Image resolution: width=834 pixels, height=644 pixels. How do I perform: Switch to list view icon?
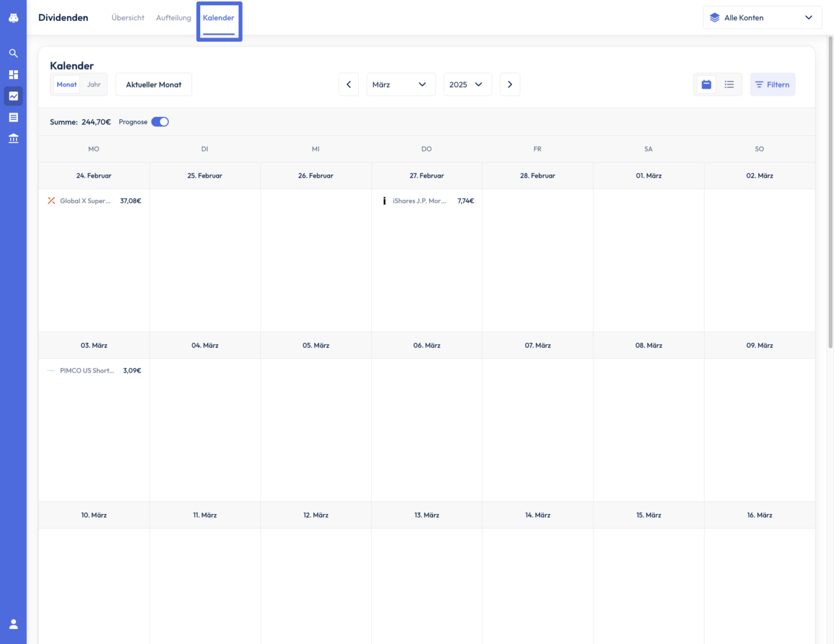click(729, 85)
